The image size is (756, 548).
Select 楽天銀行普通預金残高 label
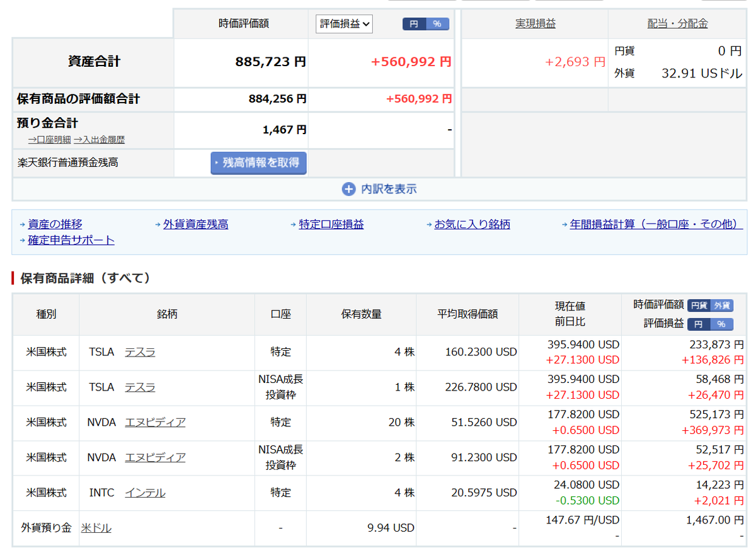[x=68, y=163]
